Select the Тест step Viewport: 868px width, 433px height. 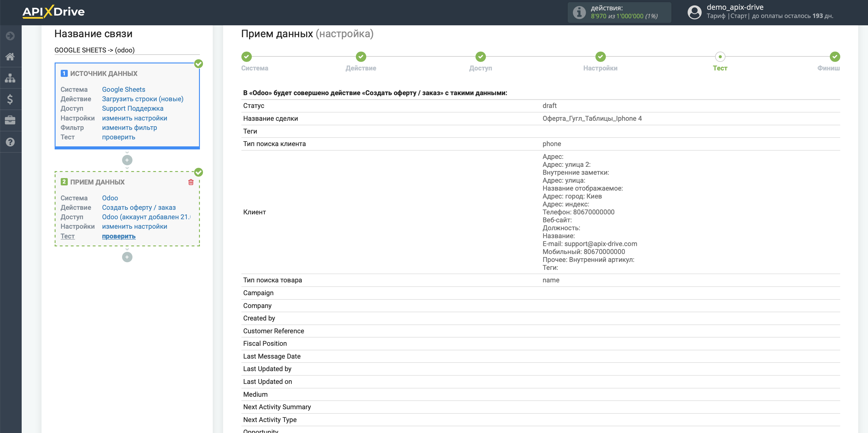(720, 57)
